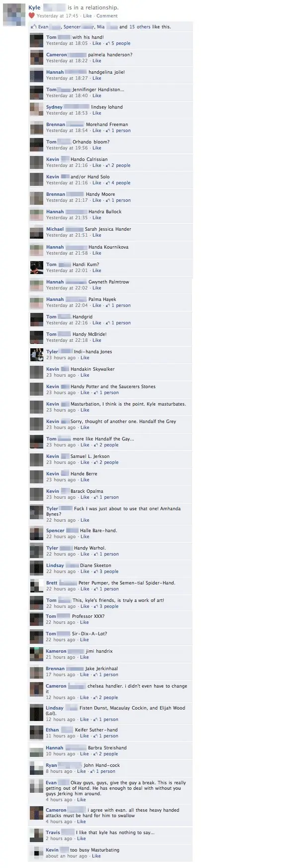Viewport: 290px width, 868px height.
Task: Like Kevin's 'too busy Masturbating' comment
Action: 97,856
